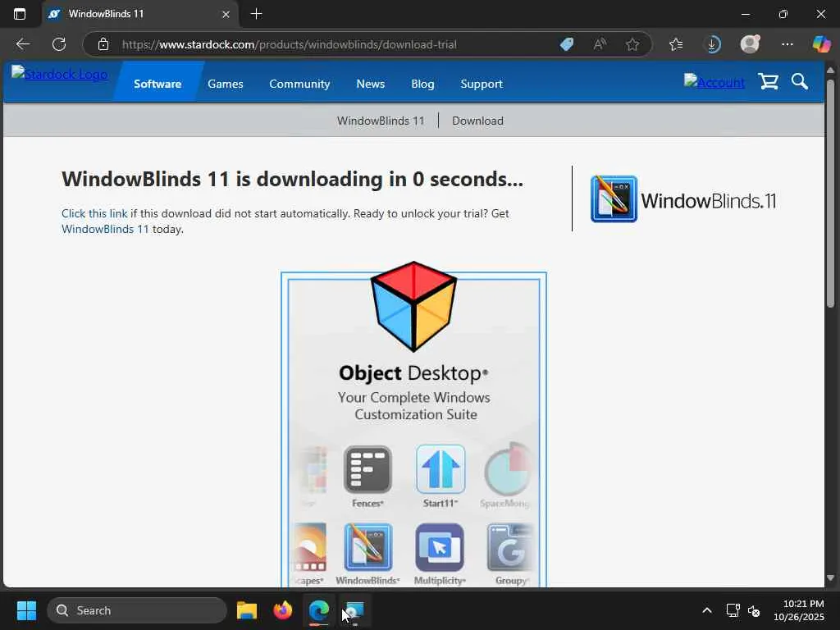Launch Firefox from the taskbar
The image size is (840, 630).
pos(283,610)
